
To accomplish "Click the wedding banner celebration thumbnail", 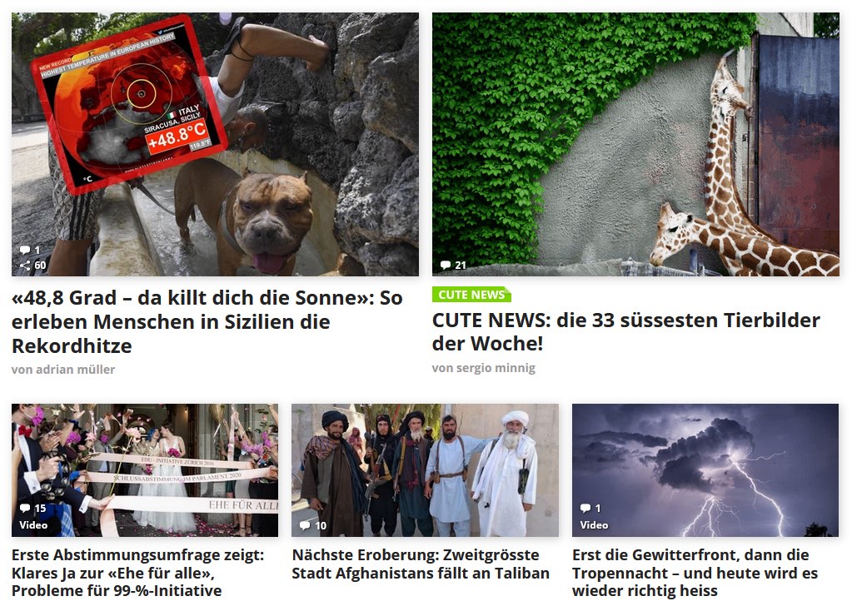I will (x=145, y=469).
